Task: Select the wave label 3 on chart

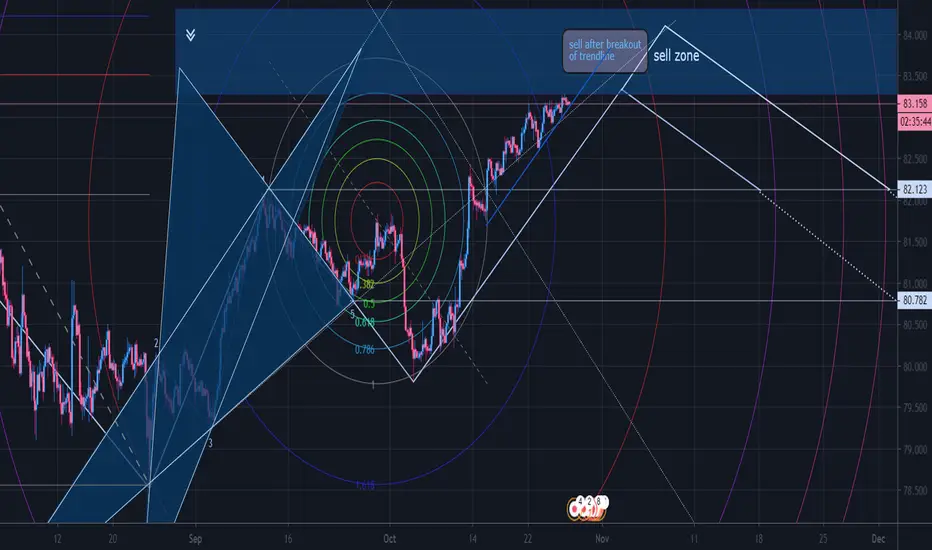Action: [x=210, y=444]
